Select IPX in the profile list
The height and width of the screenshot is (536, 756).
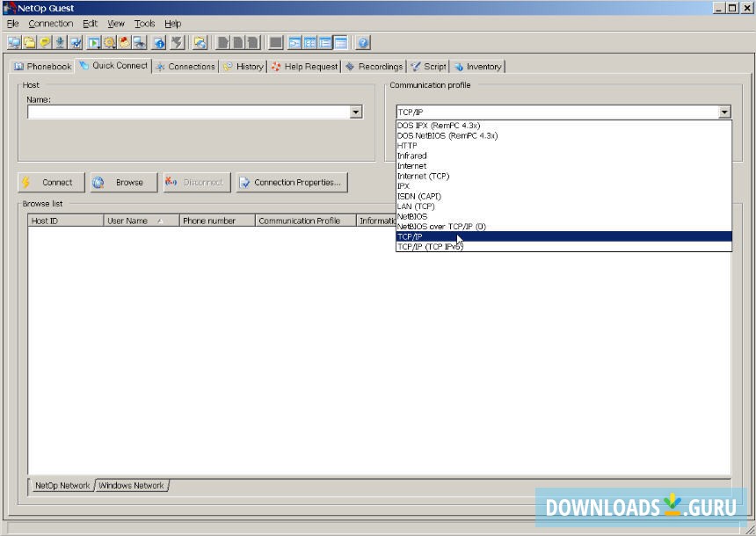[x=563, y=186]
